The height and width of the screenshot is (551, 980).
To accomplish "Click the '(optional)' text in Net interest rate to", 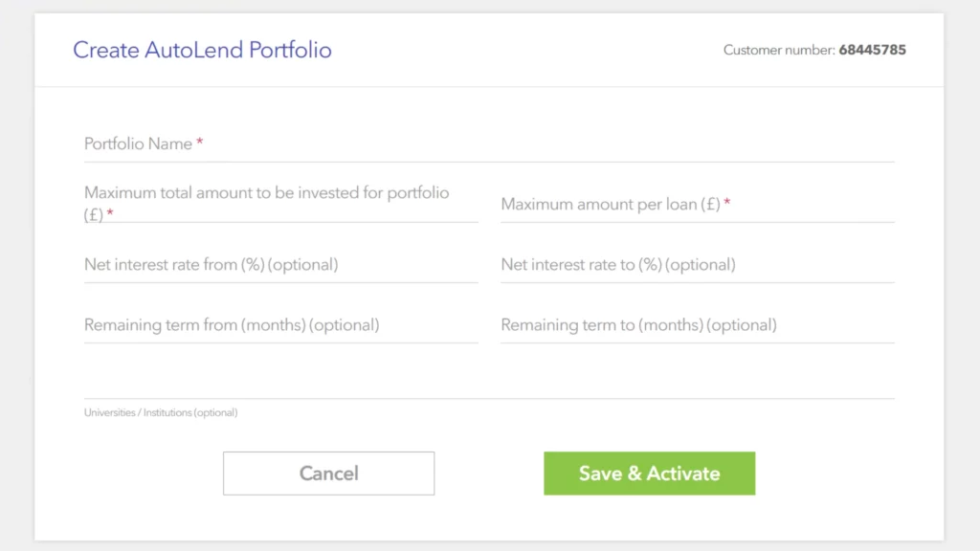I will (700, 265).
